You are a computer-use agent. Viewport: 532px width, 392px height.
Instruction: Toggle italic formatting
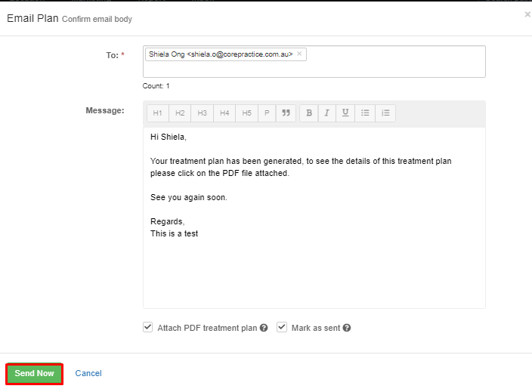tap(326, 113)
